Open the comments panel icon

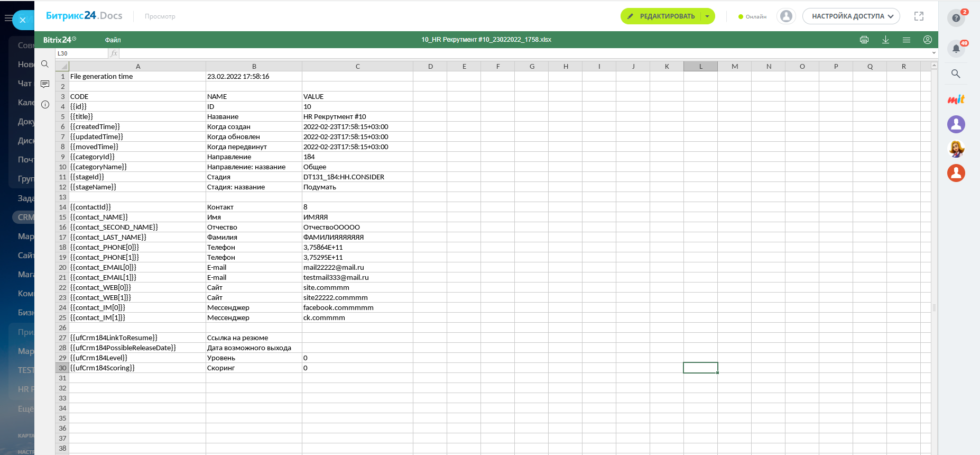pyautogui.click(x=45, y=84)
